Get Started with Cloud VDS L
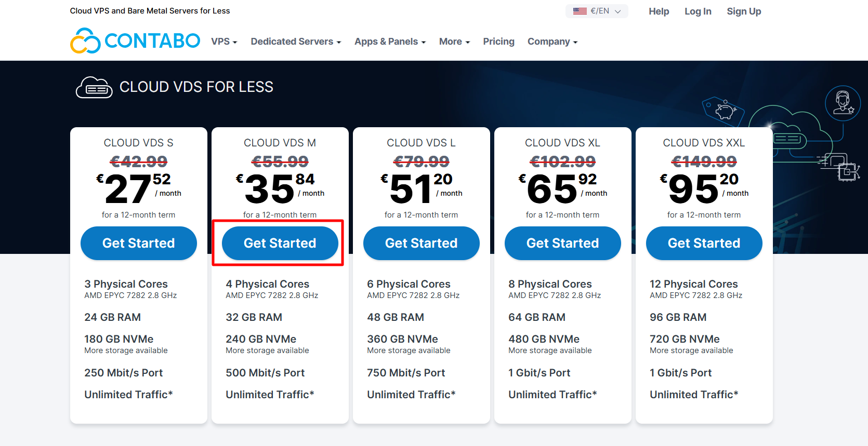Viewport: 868px width, 446px height. point(422,243)
